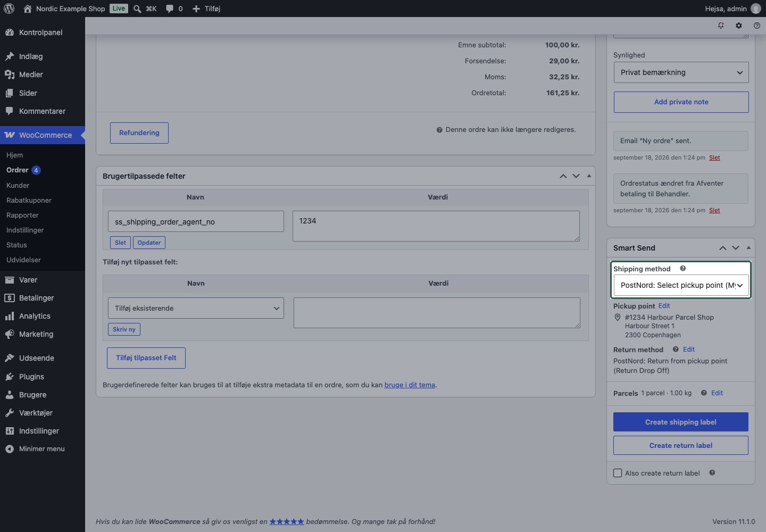Click the Return method help icon
This screenshot has height=532, width=766.
(676, 350)
